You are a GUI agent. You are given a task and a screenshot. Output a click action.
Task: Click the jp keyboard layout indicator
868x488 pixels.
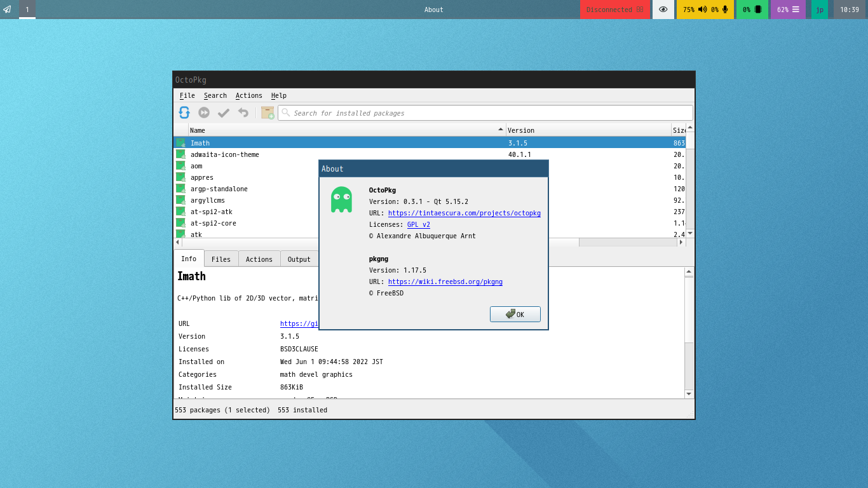click(820, 10)
